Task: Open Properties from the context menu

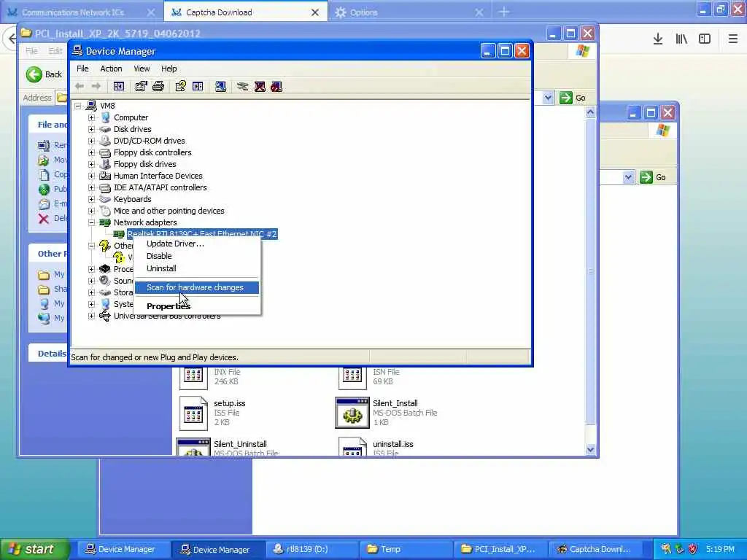Action: pyautogui.click(x=197, y=306)
